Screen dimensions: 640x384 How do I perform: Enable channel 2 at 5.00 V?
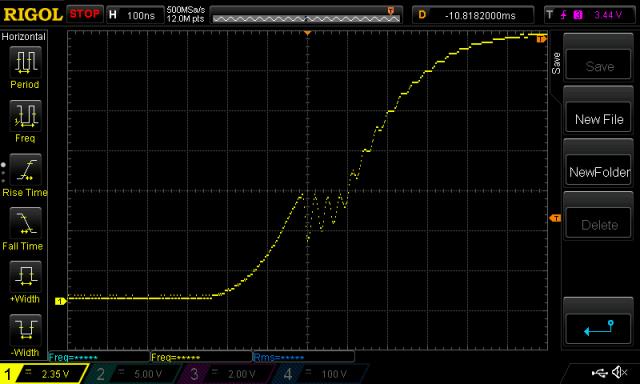point(135,374)
